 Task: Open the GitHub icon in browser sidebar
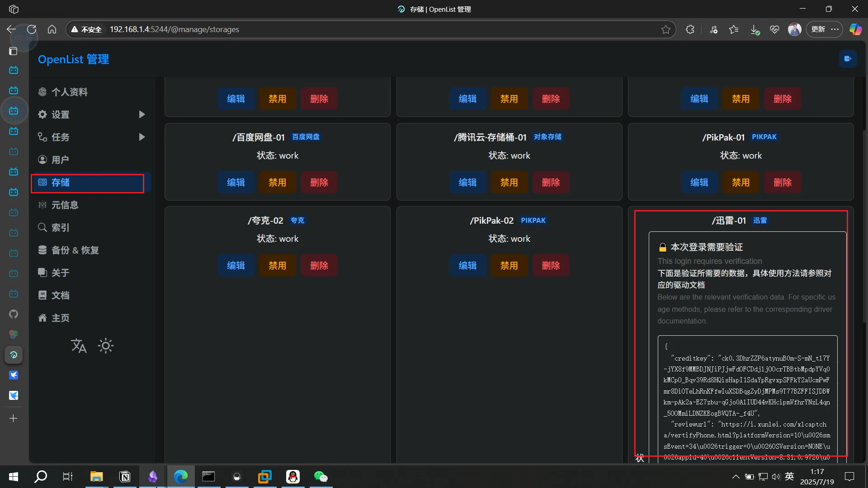(14, 314)
